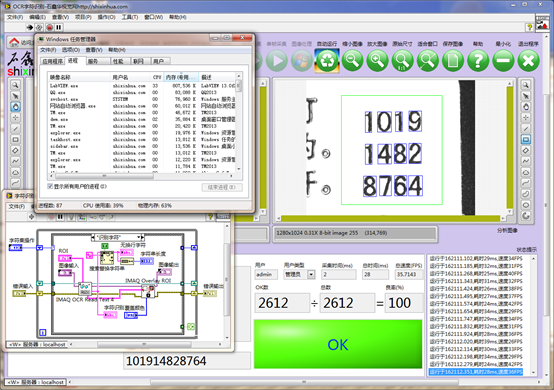Viewport: 554px width, 390px height.
Task: Click the End Process button
Action: (x=222, y=187)
